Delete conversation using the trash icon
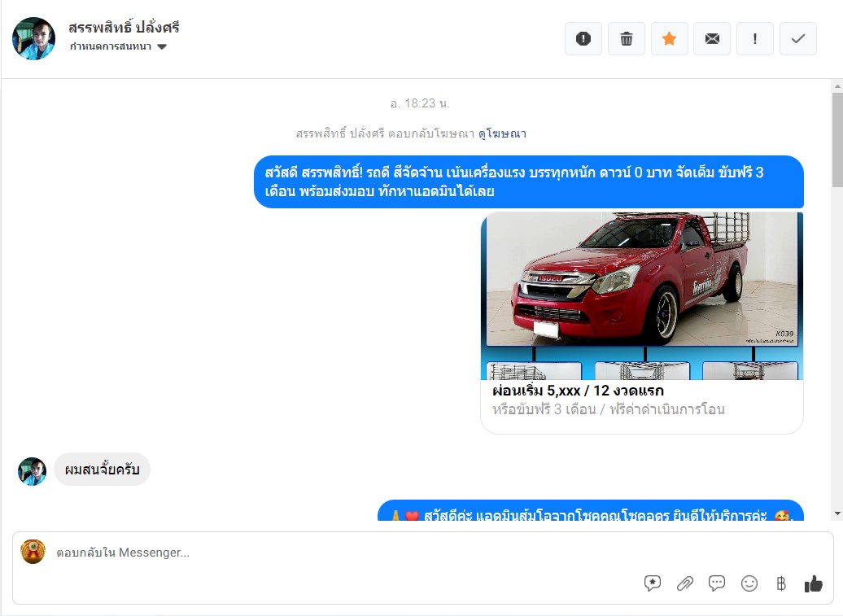The width and height of the screenshot is (843, 616). (x=626, y=39)
